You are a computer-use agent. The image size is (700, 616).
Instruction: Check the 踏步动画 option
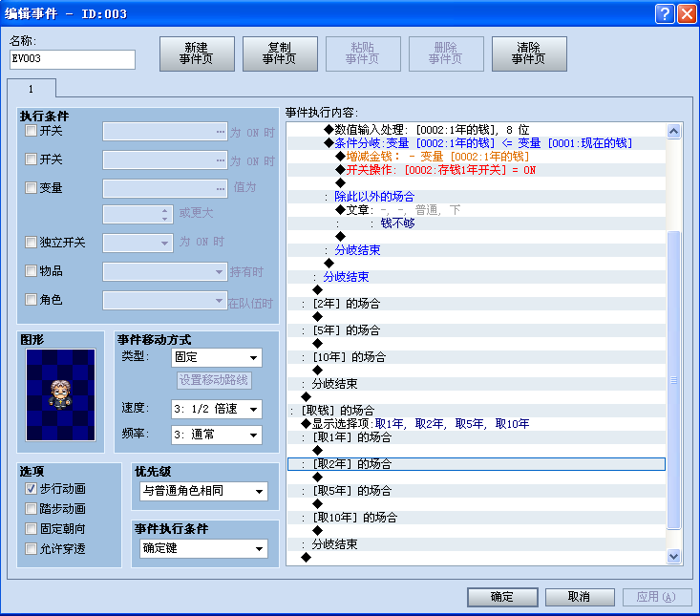tap(31, 509)
